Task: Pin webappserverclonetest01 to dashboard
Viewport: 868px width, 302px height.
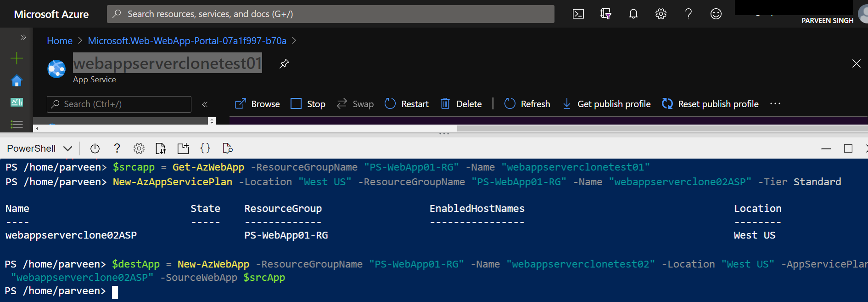Action: click(x=284, y=63)
